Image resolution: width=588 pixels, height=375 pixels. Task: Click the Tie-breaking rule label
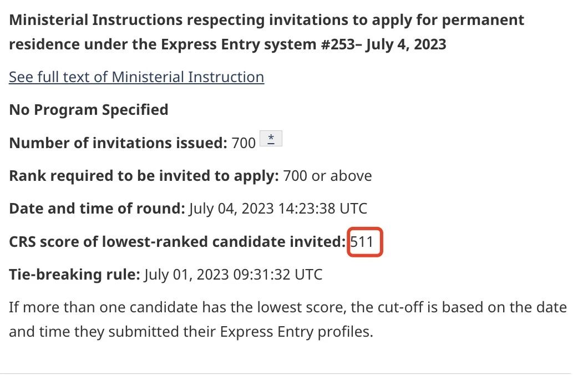click(x=75, y=275)
